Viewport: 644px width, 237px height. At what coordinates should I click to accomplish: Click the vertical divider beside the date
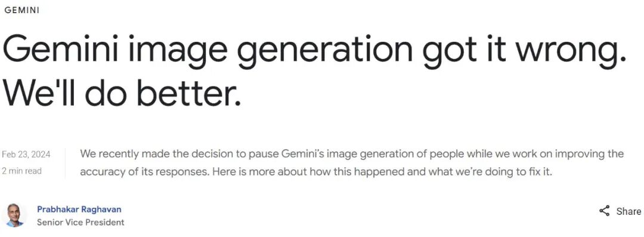(66, 163)
